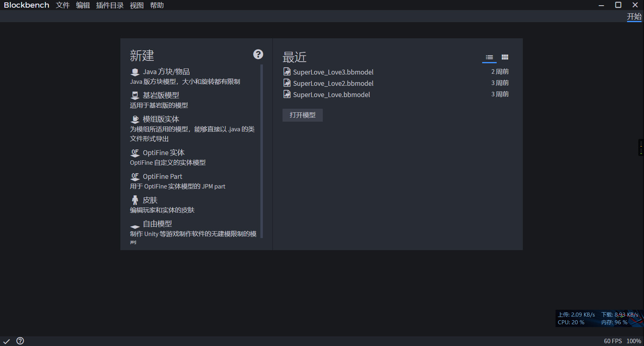The width and height of the screenshot is (644, 346).
Task: Click the description 适用于基岩版的模型
Action: click(x=159, y=106)
